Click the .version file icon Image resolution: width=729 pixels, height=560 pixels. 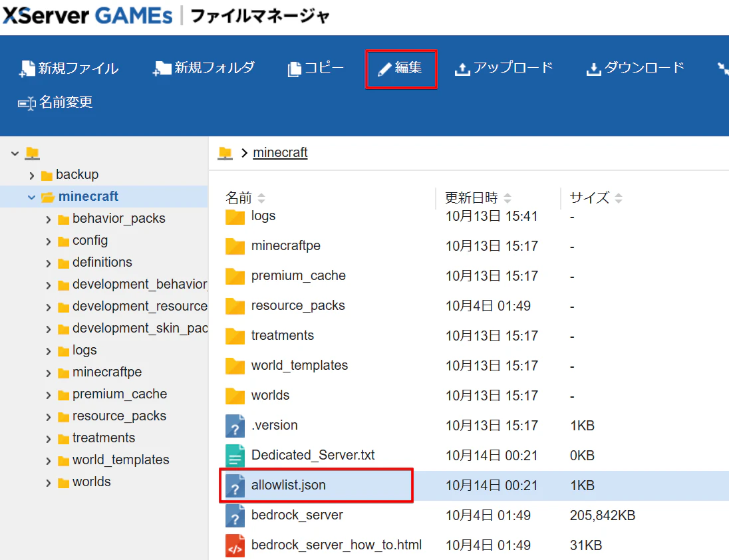pyautogui.click(x=235, y=426)
